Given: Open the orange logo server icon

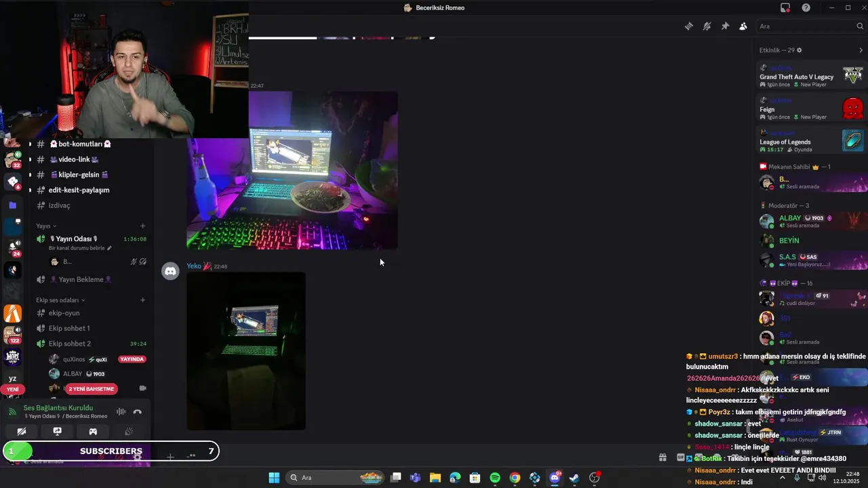Looking at the screenshot, I should (12, 313).
